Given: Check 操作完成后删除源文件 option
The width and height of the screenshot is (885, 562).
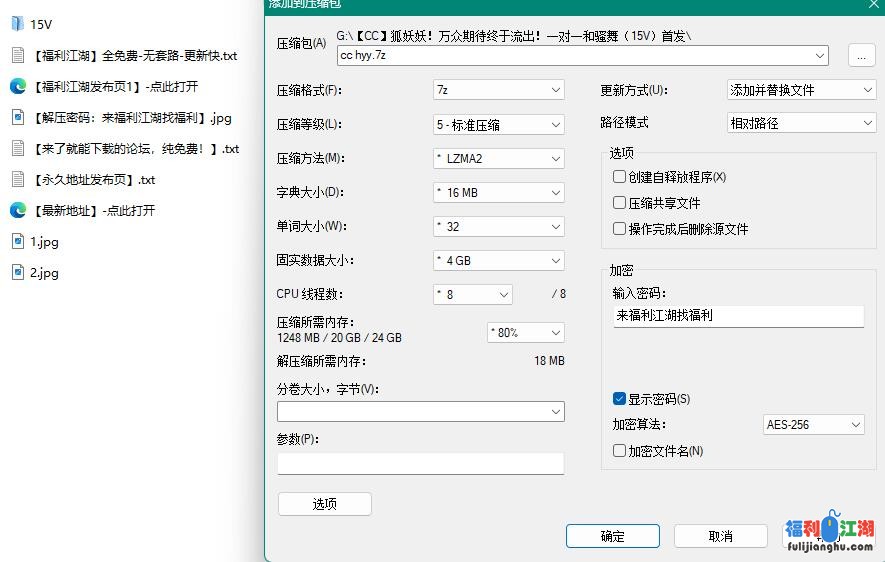Looking at the screenshot, I should 620,229.
